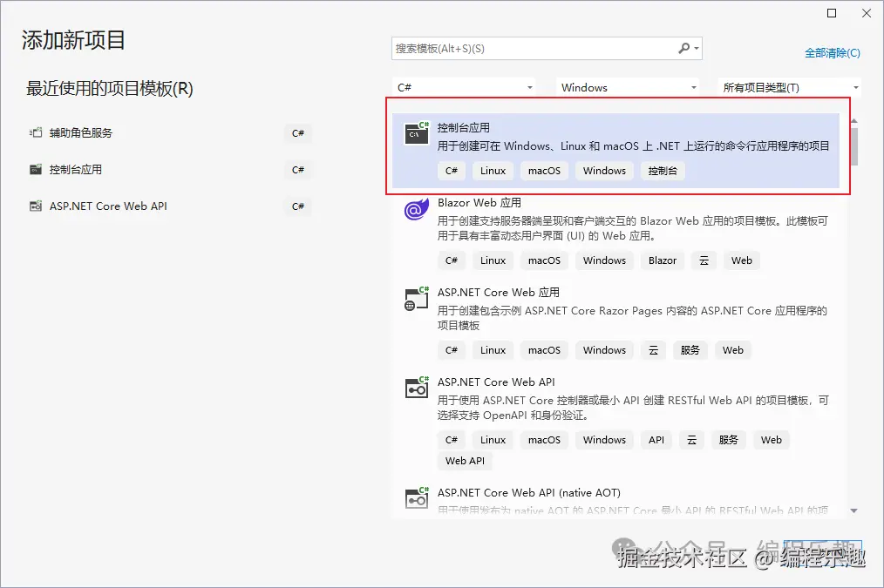Screen dimensions: 884x588
Task: Click the template list scrollbar thumb
Action: 854,146
